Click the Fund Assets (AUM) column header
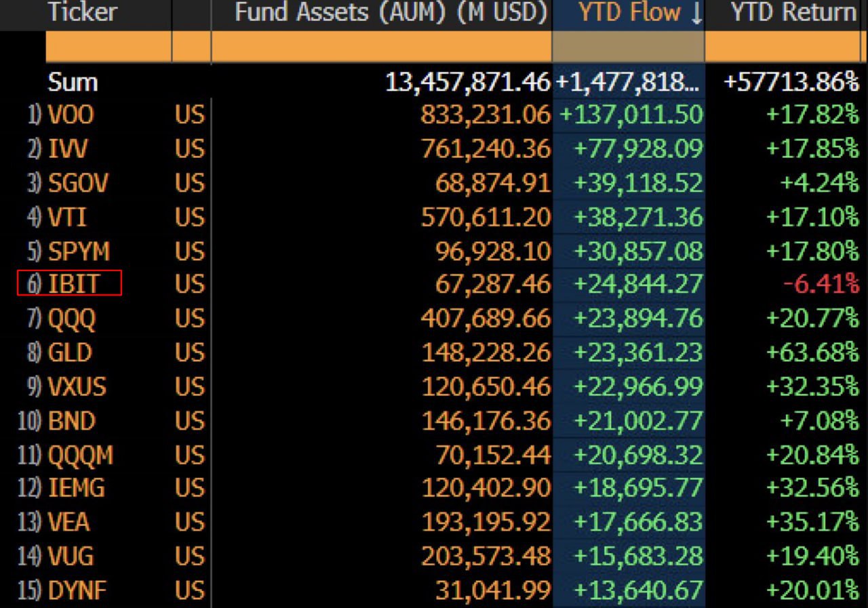The height and width of the screenshot is (608, 868). [x=390, y=14]
